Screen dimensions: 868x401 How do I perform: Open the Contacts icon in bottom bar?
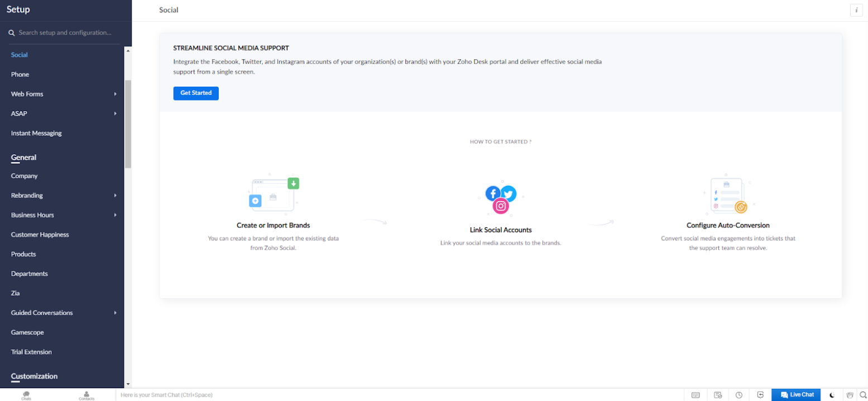(87, 395)
